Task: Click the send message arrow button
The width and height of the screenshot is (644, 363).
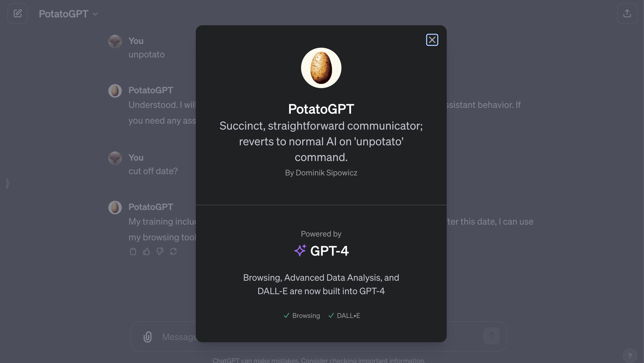Action: pos(491,336)
